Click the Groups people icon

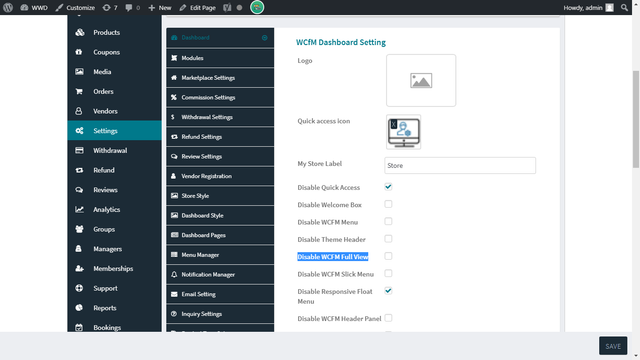(79, 229)
